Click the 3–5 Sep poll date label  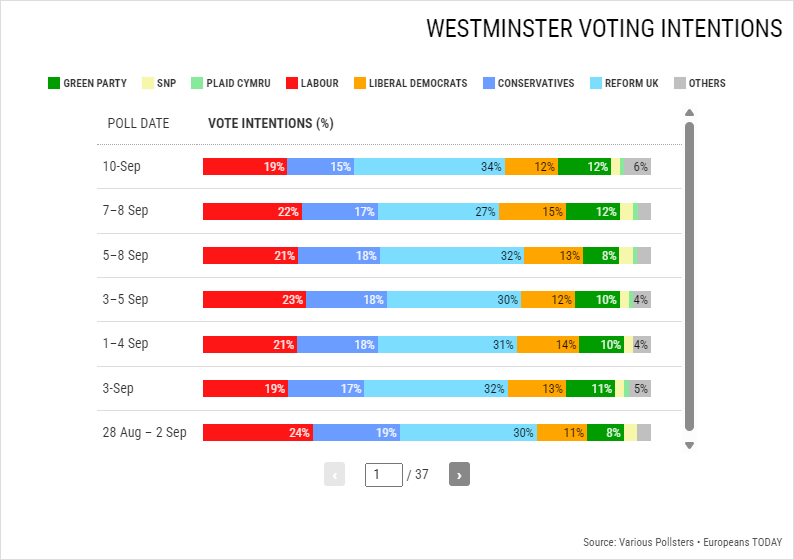[125, 300]
